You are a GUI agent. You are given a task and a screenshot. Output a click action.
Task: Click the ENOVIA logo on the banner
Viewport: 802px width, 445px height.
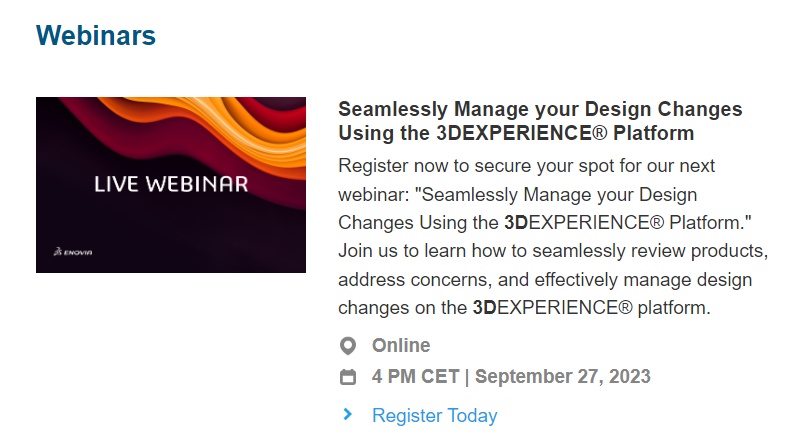click(73, 252)
